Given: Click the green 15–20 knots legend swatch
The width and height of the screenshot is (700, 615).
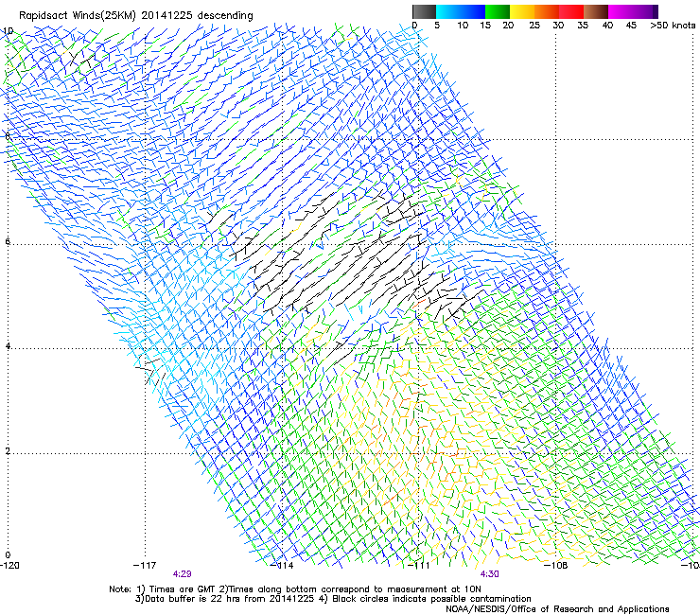Looking at the screenshot, I should pyautogui.click(x=498, y=11).
